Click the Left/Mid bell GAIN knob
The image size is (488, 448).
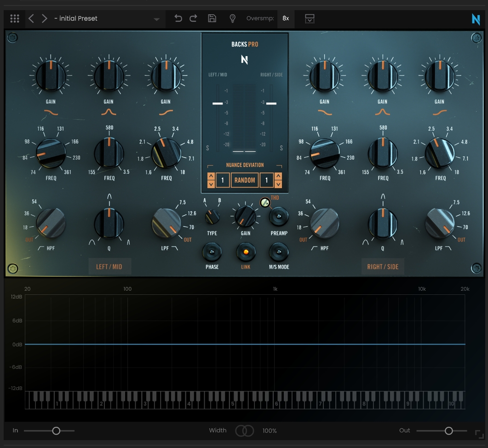[109, 75]
